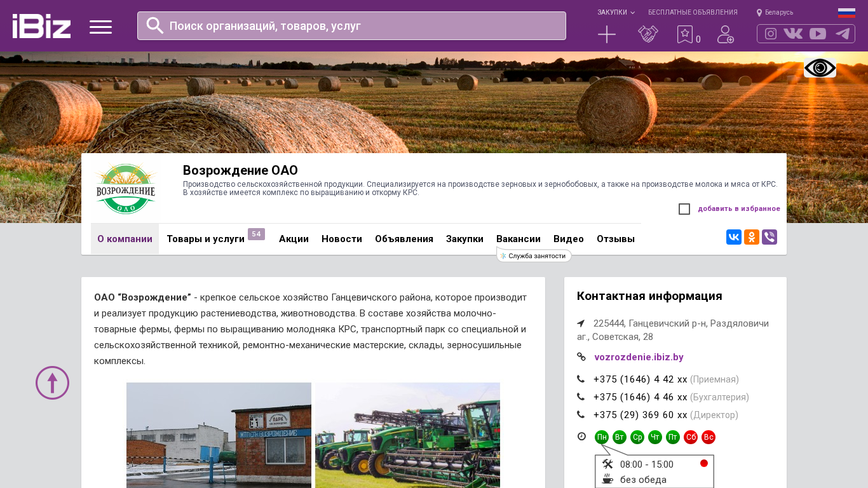Share page via Viber button
Viewport: 868px width, 488px height.
tap(770, 237)
